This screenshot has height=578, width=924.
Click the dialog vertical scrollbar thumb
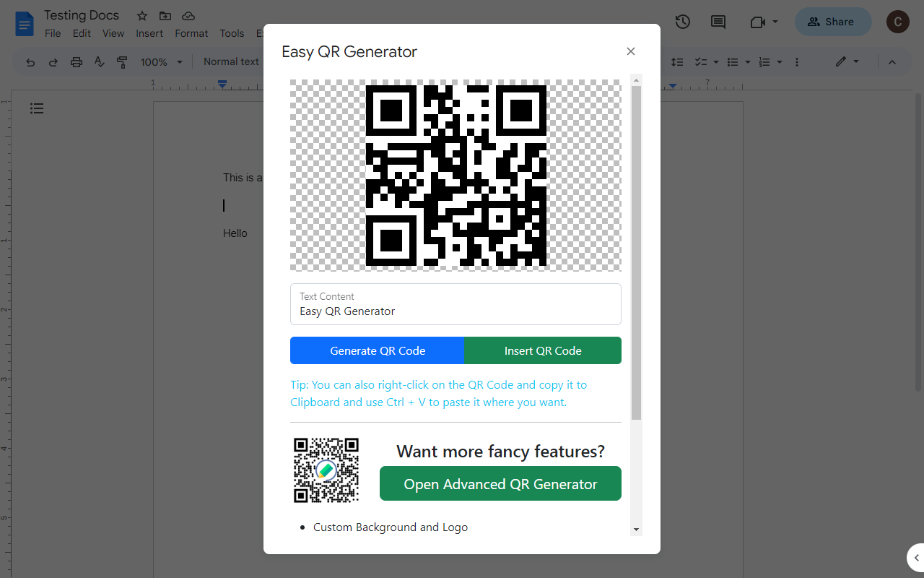click(x=636, y=253)
